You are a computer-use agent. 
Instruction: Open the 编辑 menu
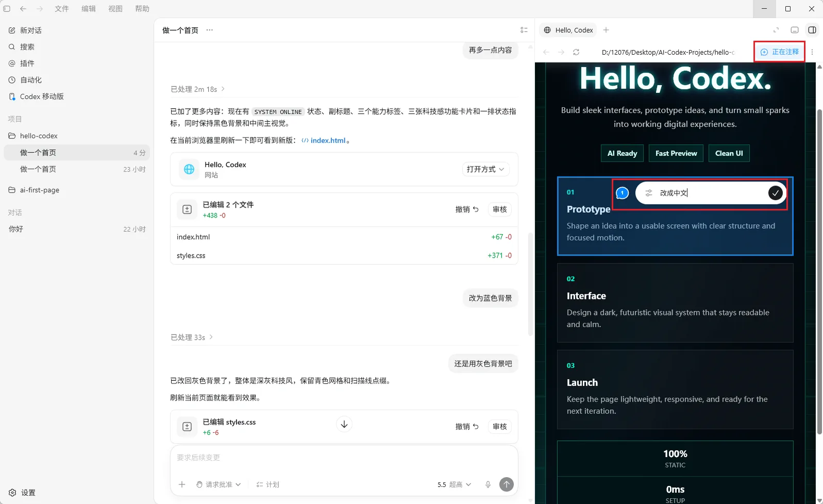[x=89, y=9]
